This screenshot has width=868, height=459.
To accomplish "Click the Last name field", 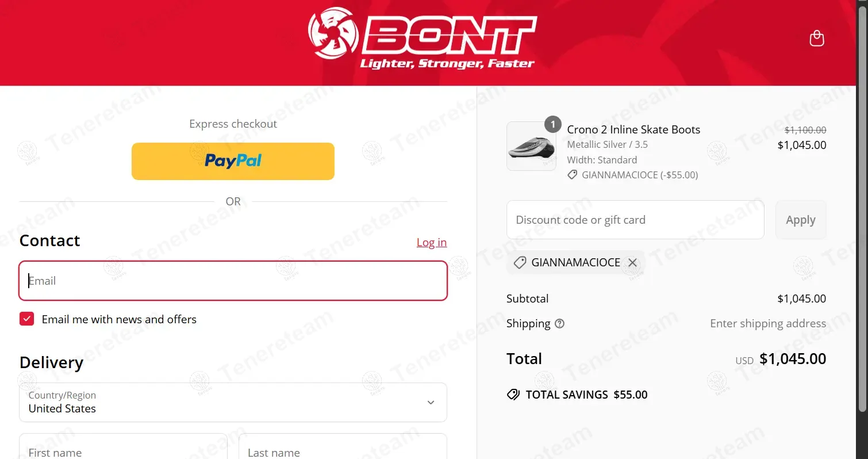I will pos(343,449).
